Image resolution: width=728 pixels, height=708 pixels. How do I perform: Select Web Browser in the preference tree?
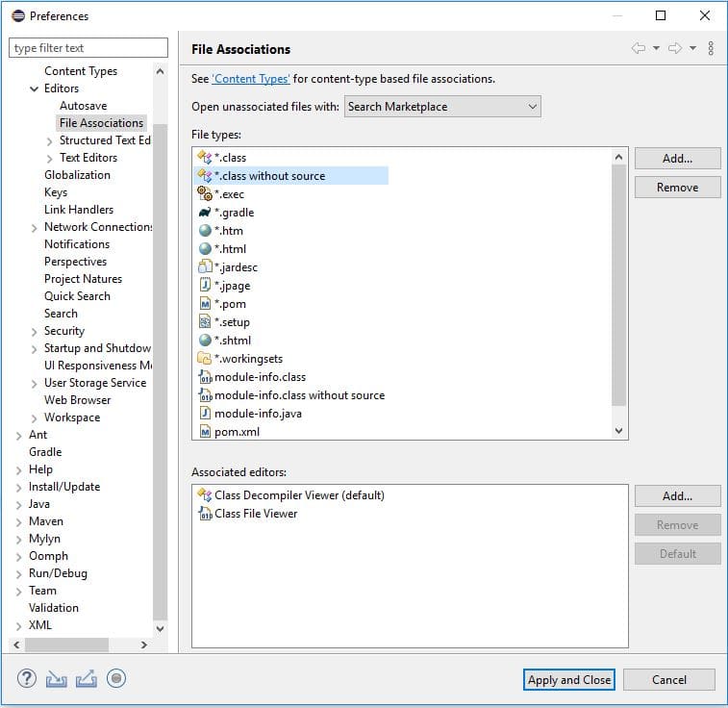[x=78, y=400]
